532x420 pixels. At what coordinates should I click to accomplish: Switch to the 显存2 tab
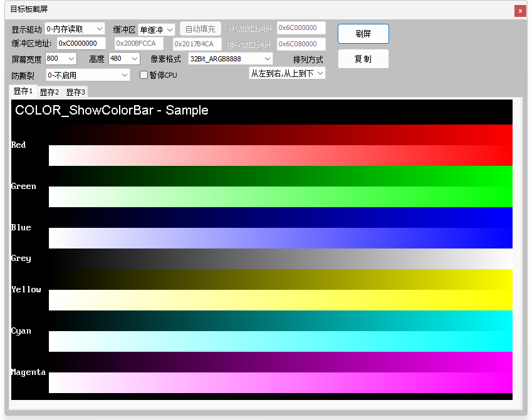50,92
